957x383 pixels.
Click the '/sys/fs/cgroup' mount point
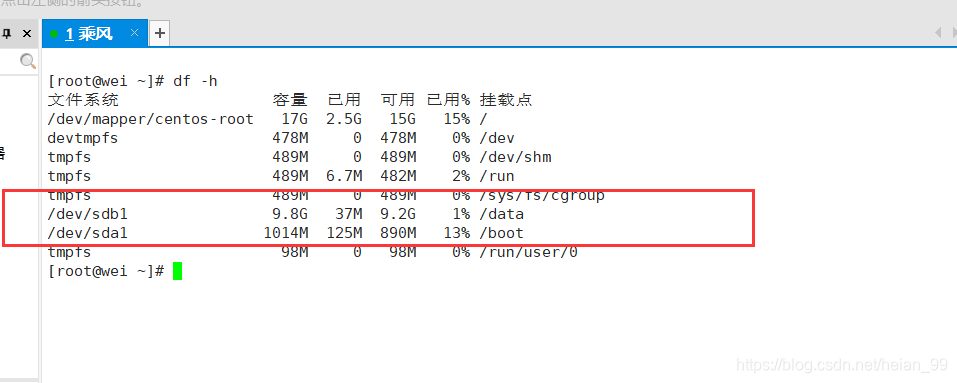pyautogui.click(x=542, y=195)
